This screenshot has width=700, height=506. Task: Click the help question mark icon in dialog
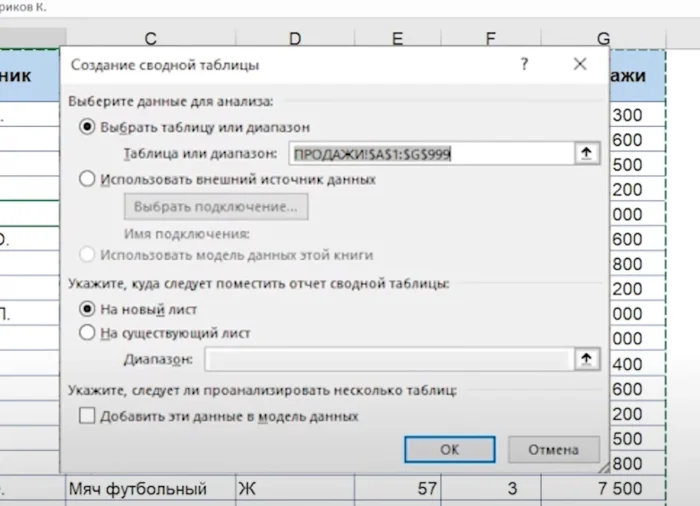point(524,64)
